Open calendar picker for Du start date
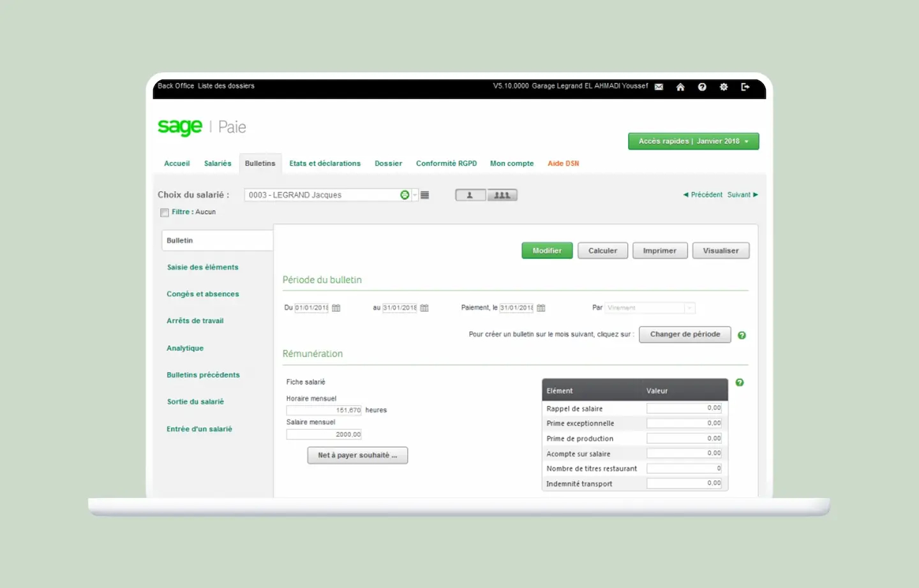This screenshot has width=919, height=588. tap(336, 308)
